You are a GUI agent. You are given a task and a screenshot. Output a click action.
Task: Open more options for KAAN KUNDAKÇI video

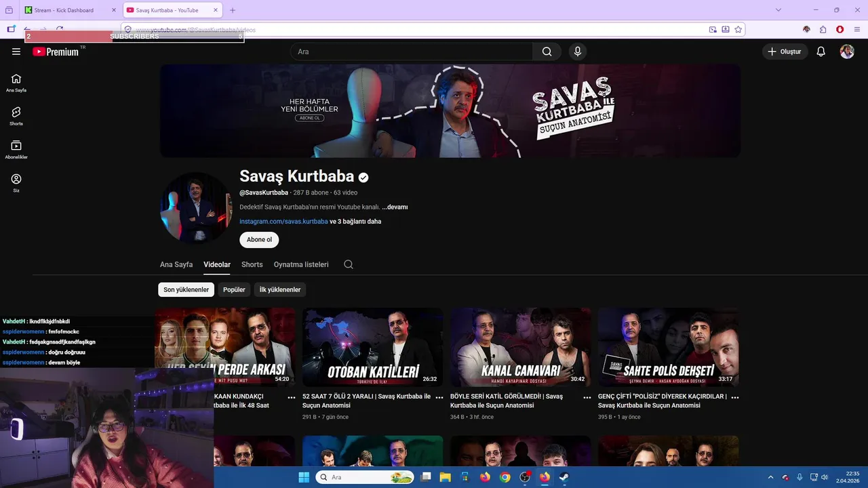292,397
